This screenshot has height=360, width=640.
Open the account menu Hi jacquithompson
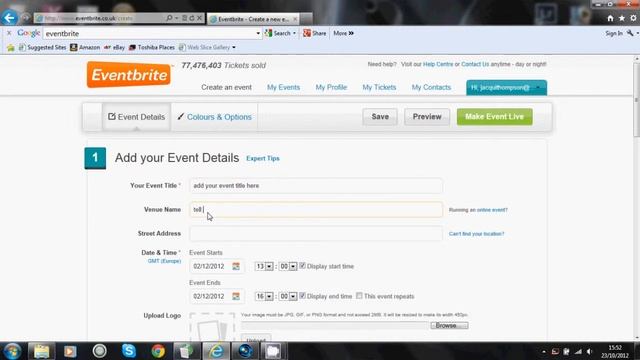506,87
